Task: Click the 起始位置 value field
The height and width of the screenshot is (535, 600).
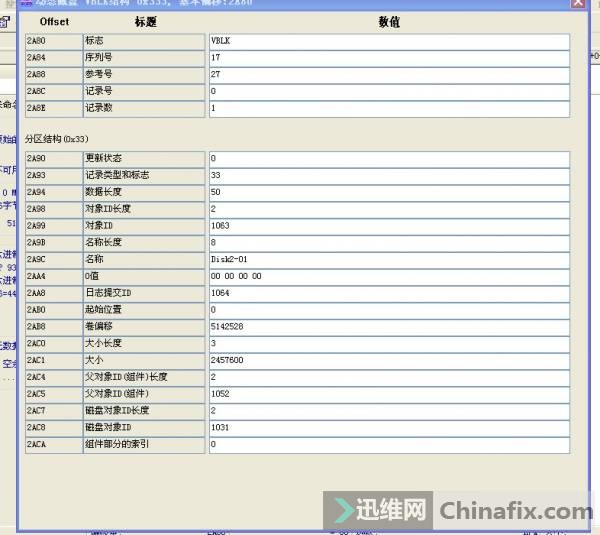Action: tap(390, 310)
